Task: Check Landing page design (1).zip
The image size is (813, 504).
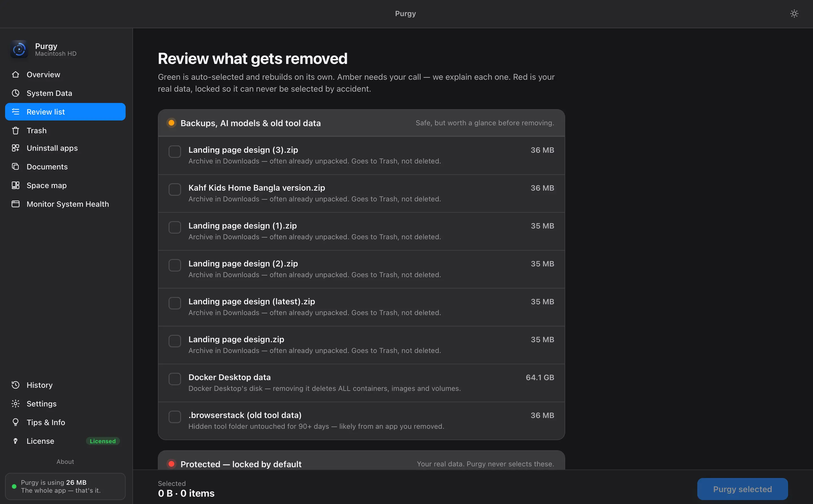Action: coord(175,227)
